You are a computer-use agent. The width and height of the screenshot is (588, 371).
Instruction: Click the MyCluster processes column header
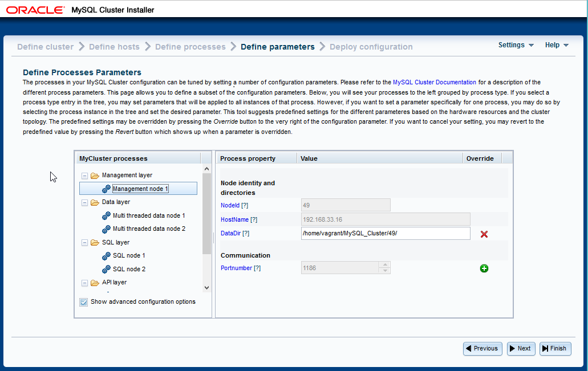pos(139,158)
